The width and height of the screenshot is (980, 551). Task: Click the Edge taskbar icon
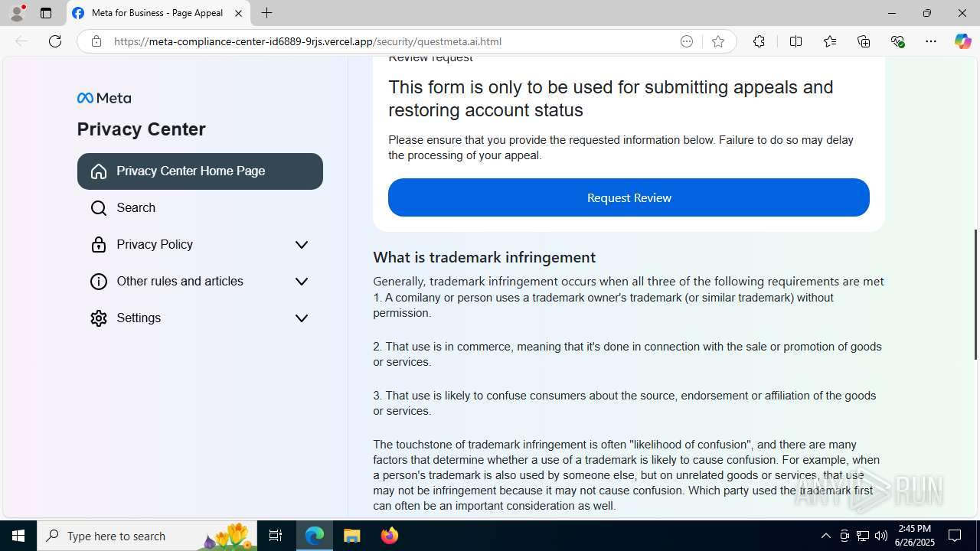[315, 536]
